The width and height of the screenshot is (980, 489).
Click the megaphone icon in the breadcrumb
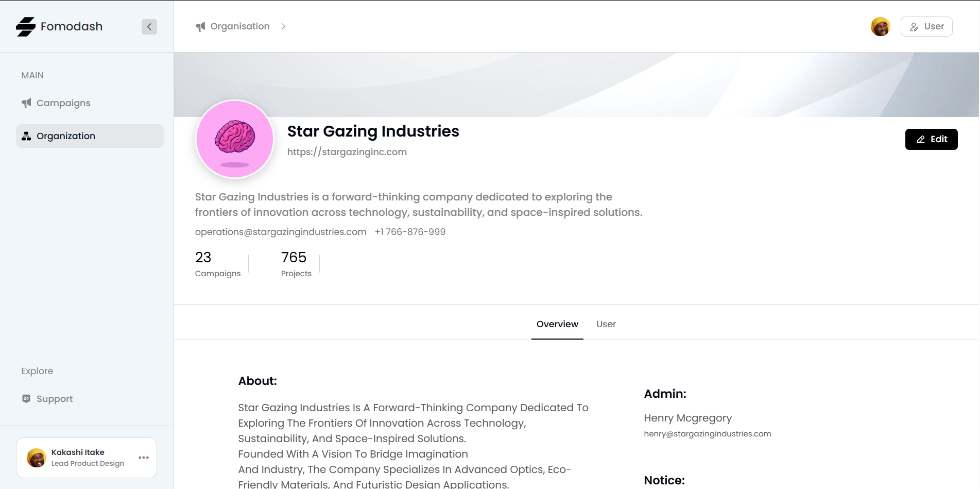pyautogui.click(x=200, y=27)
